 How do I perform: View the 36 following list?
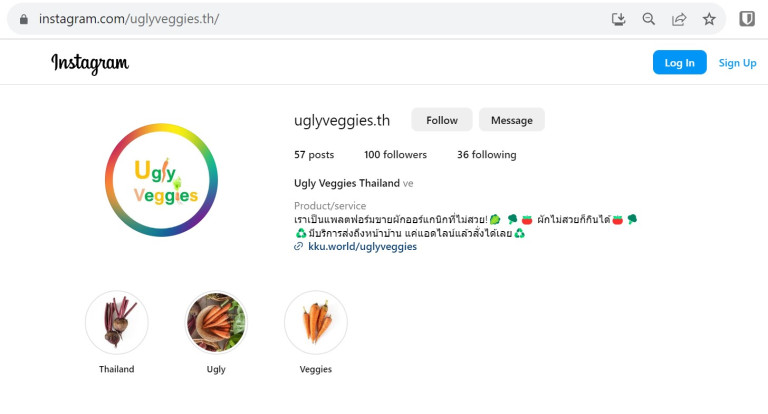click(x=486, y=155)
